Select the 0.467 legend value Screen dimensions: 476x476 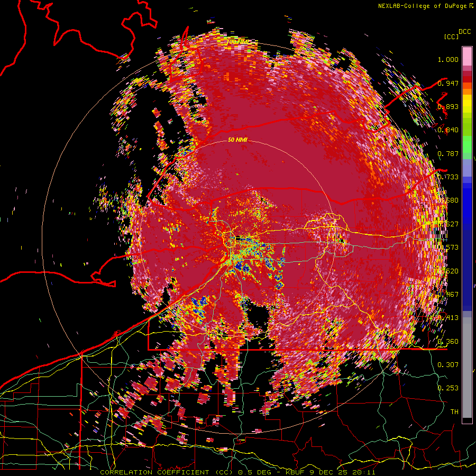(448, 294)
